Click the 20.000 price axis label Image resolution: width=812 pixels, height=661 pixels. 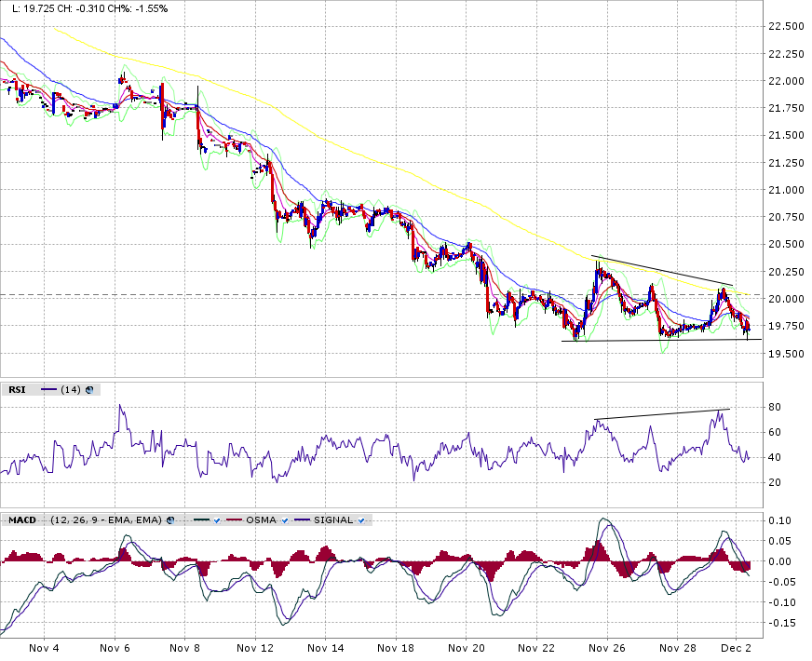coord(786,299)
